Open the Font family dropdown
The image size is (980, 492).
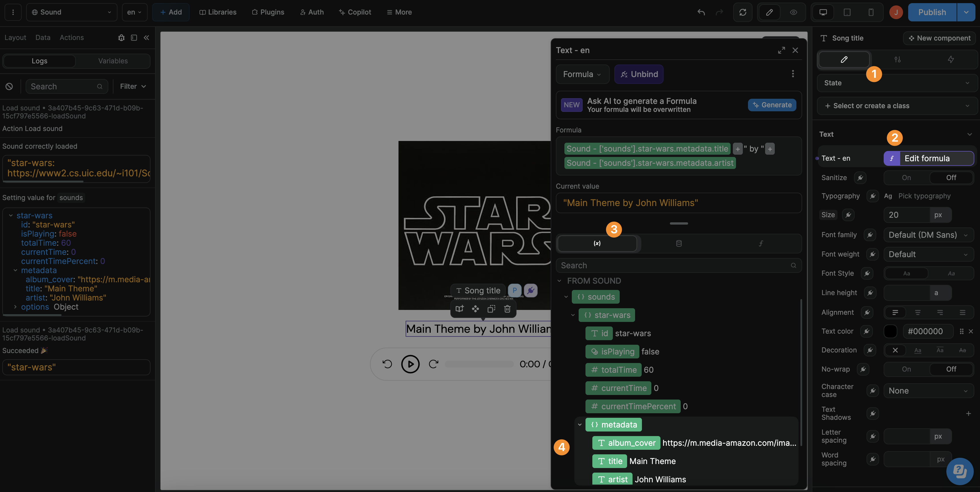point(928,235)
